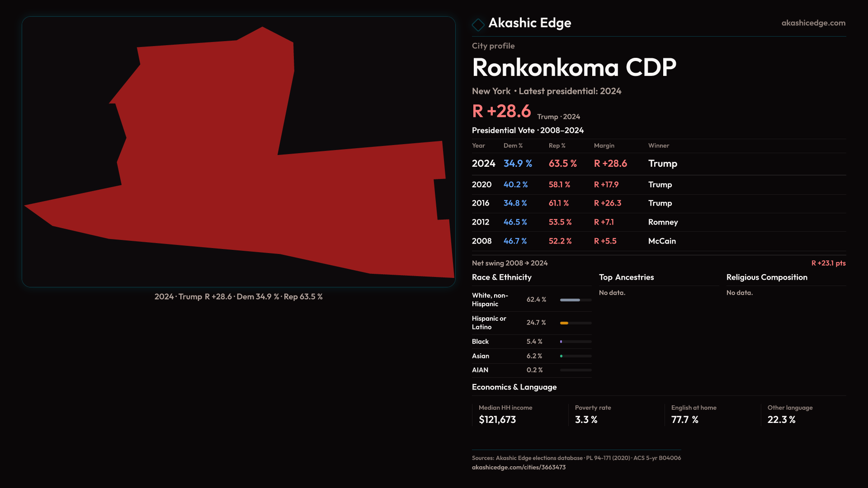Open the akashicedge.com link at top right
Screen dimensions: 868x488
click(813, 23)
